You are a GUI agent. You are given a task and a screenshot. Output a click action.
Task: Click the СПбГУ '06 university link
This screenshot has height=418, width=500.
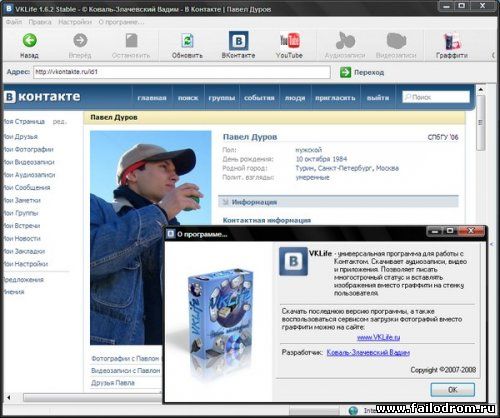pos(443,137)
